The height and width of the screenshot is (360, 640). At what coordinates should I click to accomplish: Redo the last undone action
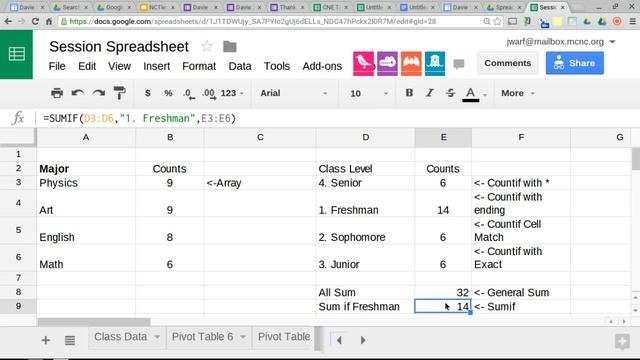point(99,93)
